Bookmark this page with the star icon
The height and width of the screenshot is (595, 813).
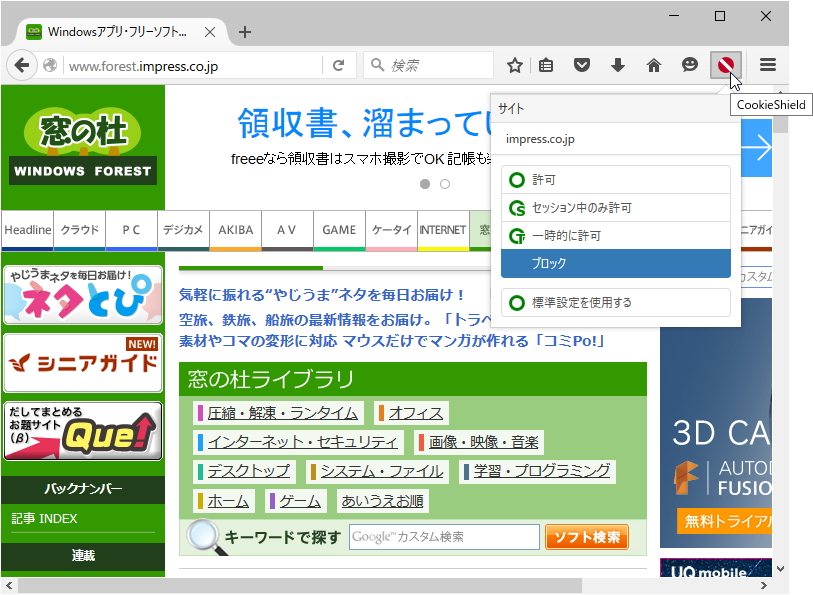[513, 65]
